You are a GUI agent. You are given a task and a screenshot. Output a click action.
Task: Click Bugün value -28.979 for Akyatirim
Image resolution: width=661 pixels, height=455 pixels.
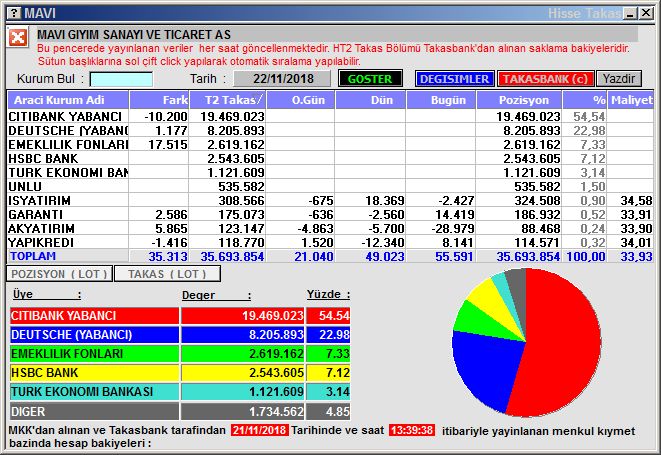click(x=453, y=229)
